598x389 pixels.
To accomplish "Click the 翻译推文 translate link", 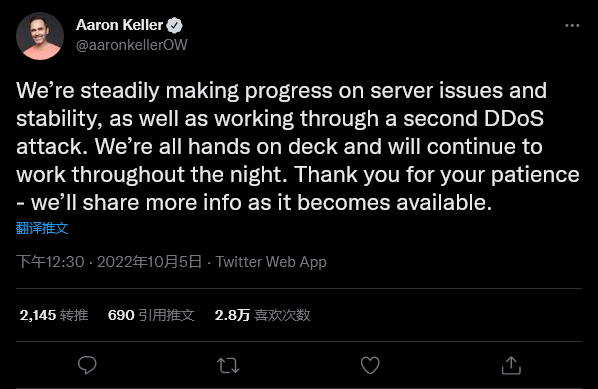I will [42, 228].
